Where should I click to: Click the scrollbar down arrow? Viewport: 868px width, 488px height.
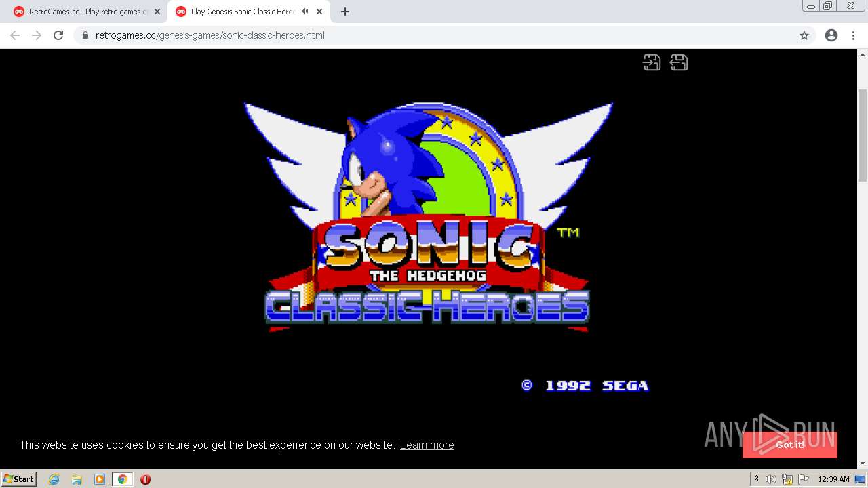863,464
